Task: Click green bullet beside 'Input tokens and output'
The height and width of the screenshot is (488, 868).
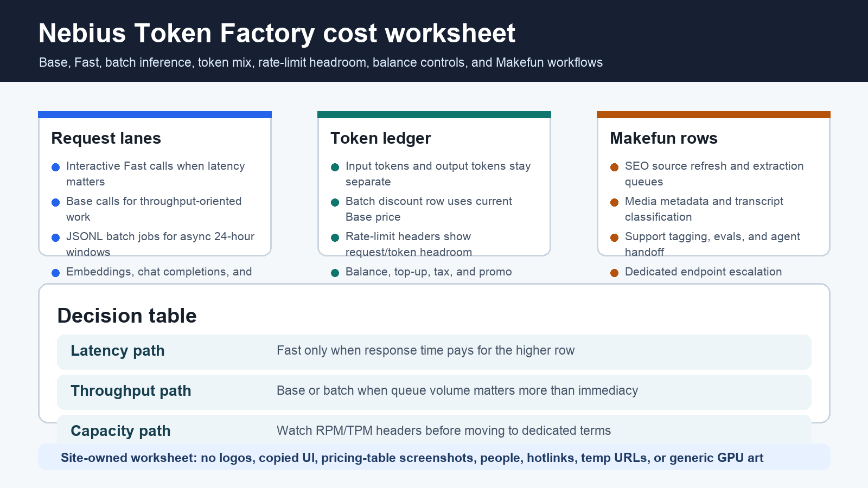Action: pos(335,167)
